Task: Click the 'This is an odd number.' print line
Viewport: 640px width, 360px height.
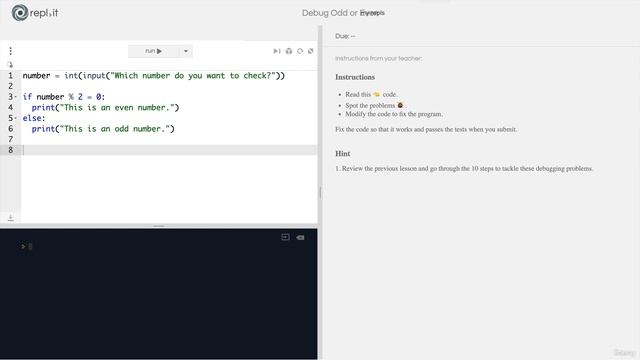Action: pos(103,129)
